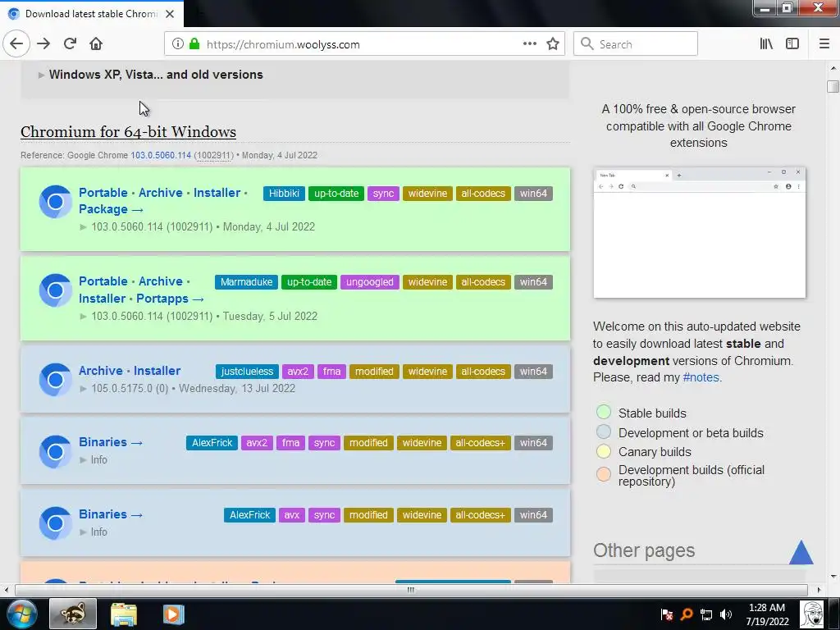Click the Hibbiki author tag
This screenshot has height=630, width=840.
click(284, 194)
